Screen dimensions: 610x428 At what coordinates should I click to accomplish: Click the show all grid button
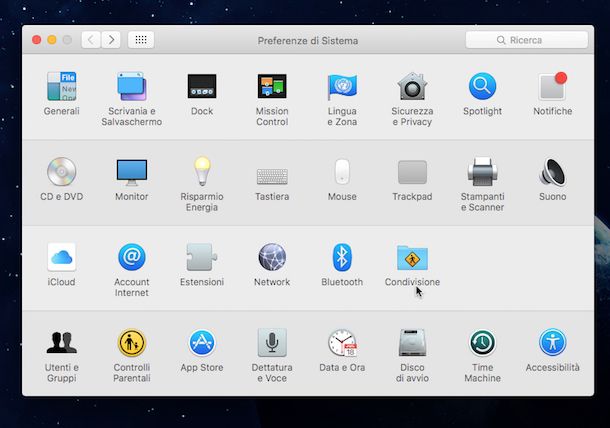(141, 40)
